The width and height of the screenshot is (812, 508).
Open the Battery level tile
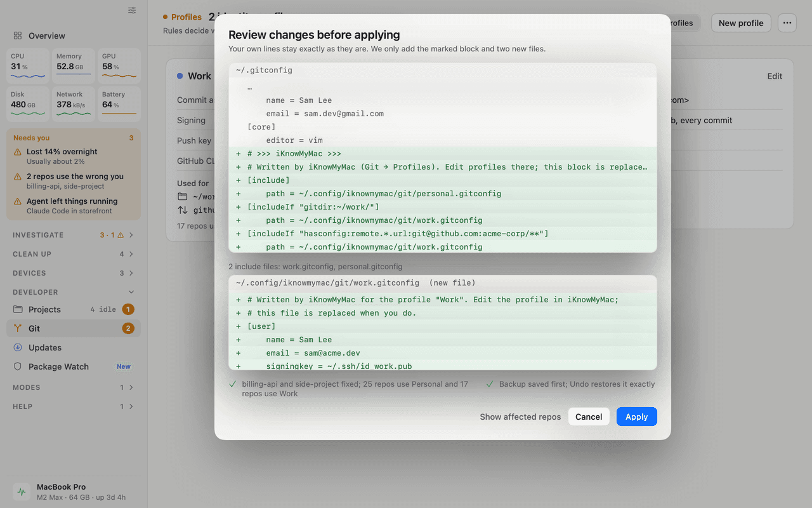pyautogui.click(x=119, y=104)
